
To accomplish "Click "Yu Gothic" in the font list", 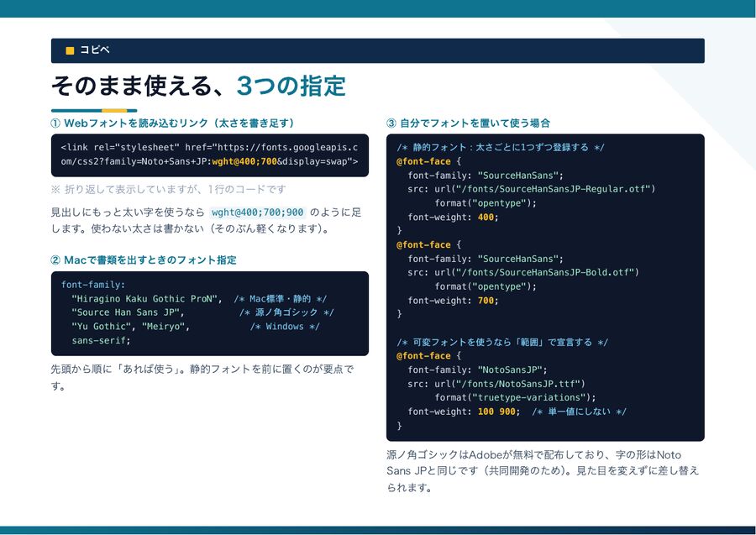I will pyautogui.click(x=103, y=327).
